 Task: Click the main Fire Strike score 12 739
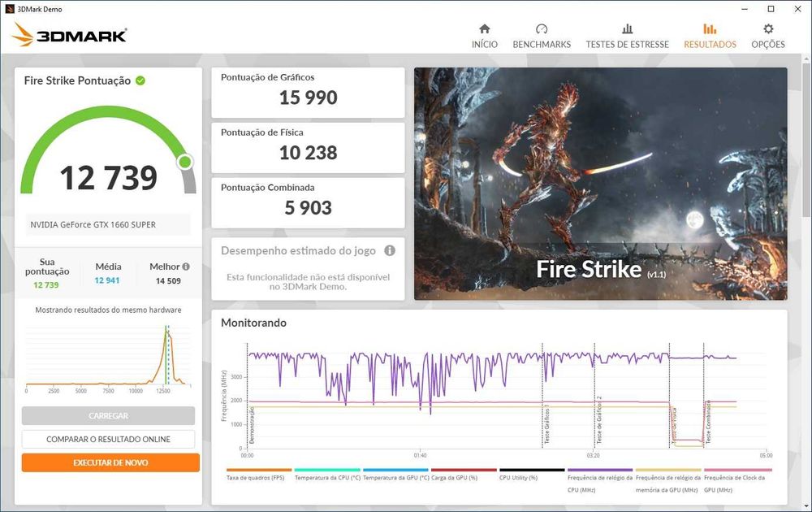[x=108, y=177]
